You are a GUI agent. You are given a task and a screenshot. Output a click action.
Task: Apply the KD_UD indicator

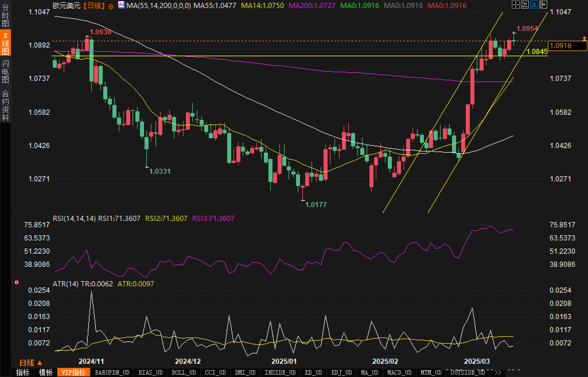(x=314, y=373)
